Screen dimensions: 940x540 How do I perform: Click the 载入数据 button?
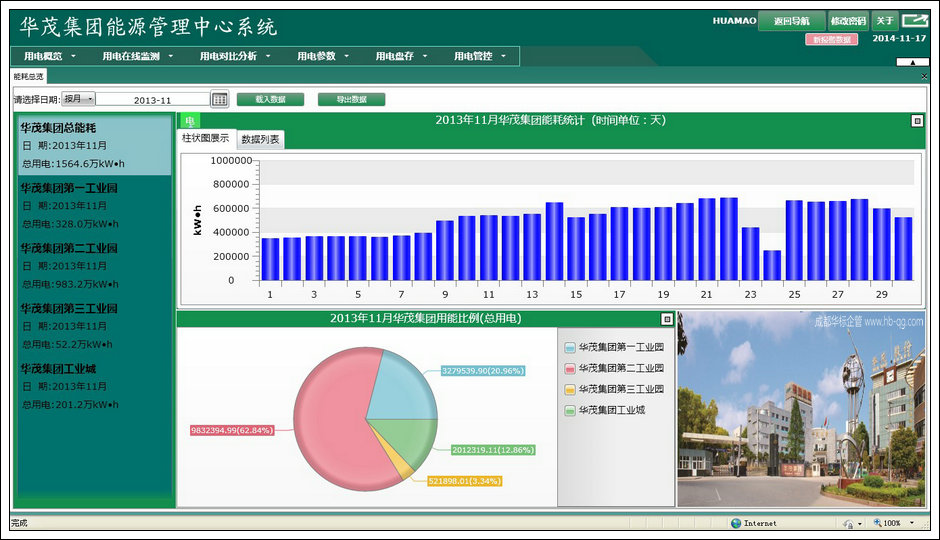[270, 99]
